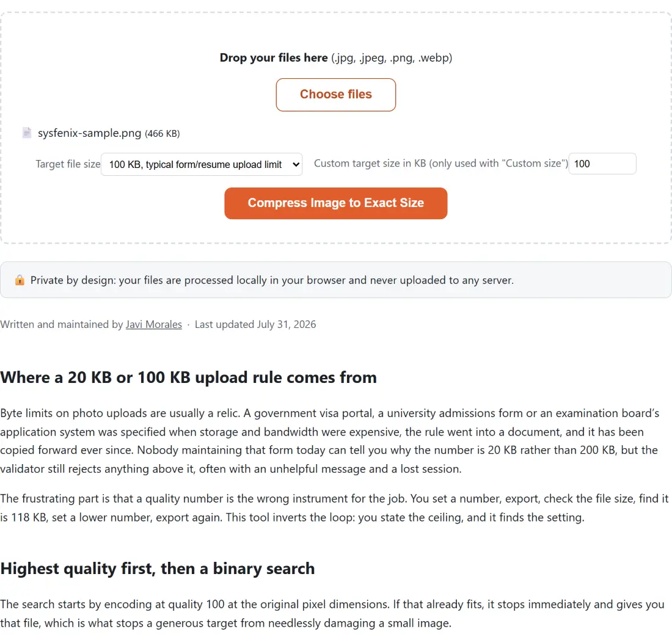Select the sysfenix-sample.png file name
The width and height of the screenshot is (672, 640).
(89, 133)
